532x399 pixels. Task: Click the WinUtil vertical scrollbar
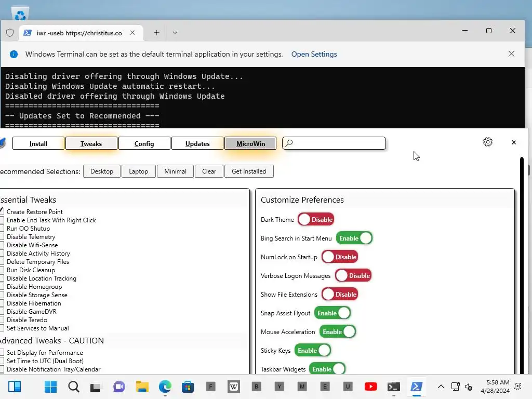tap(522, 264)
